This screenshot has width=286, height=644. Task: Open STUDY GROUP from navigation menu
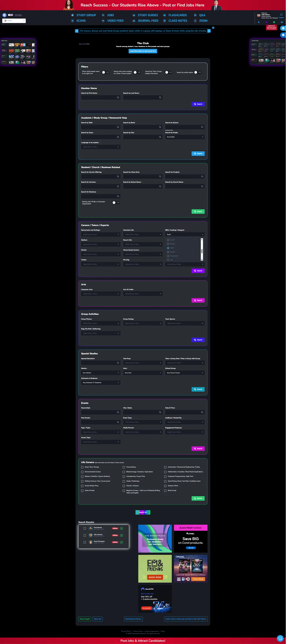[86, 15]
